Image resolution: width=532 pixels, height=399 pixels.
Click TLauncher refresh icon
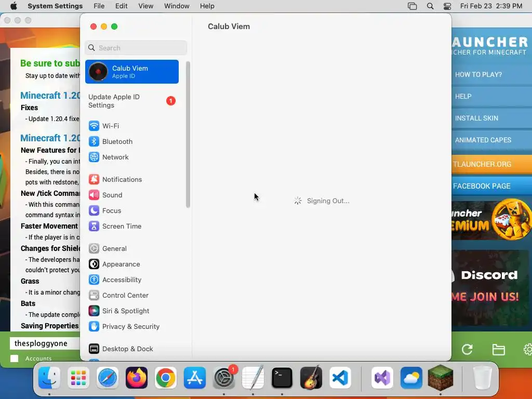tap(467, 350)
